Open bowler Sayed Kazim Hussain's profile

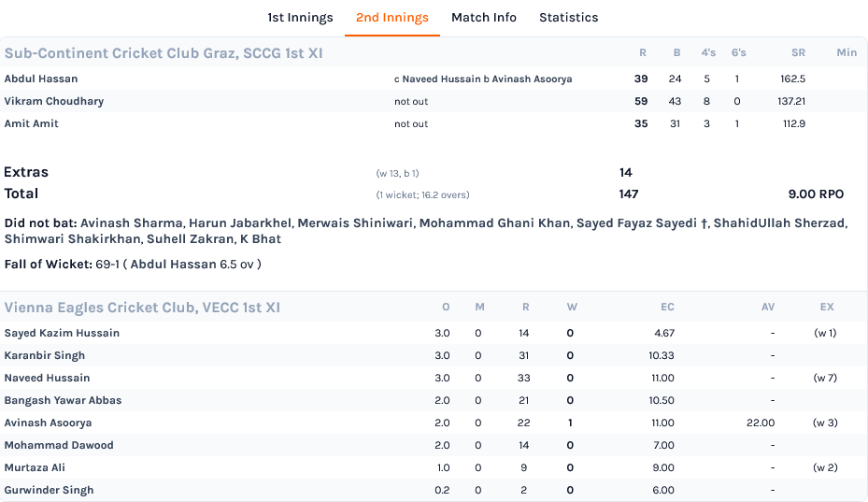(x=62, y=333)
